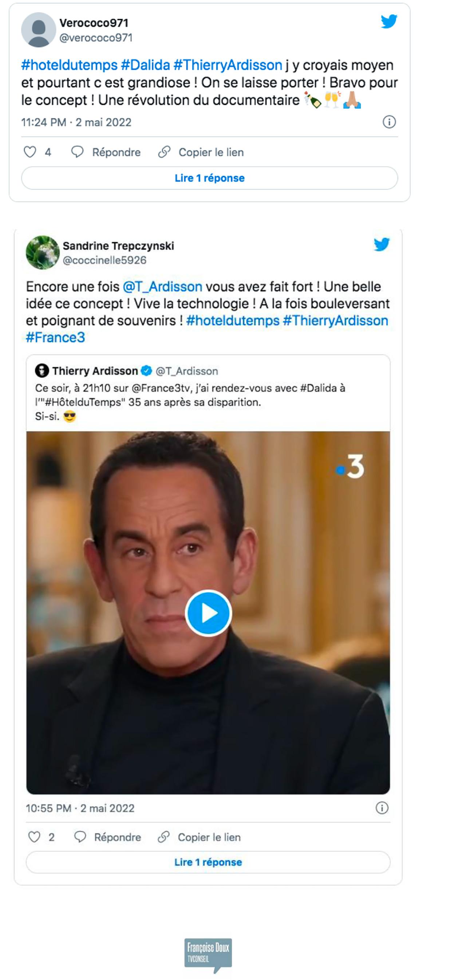466x980 pixels.
Task: Click Répondre under Sandrine's tweet
Action: pyautogui.click(x=108, y=837)
